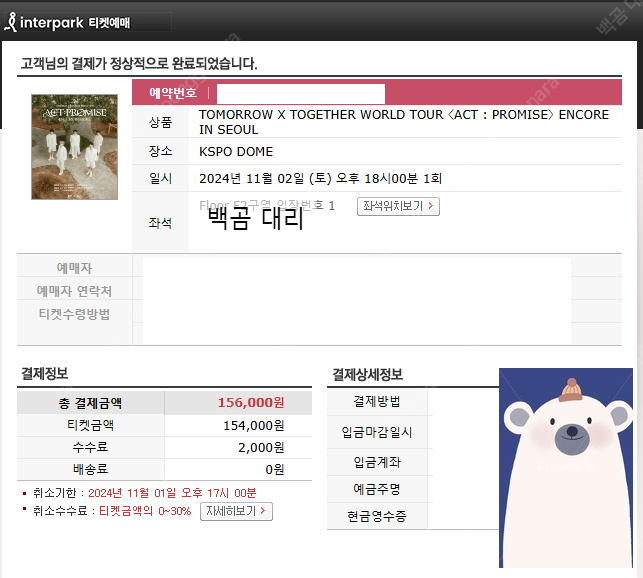Click the 예금주명 label
This screenshot has height=578, width=643.
click(x=377, y=489)
